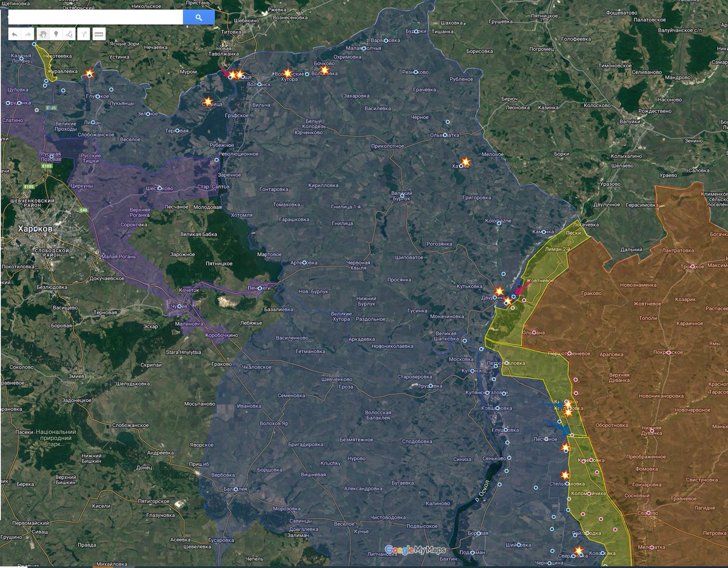The width and height of the screenshot is (728, 568).
Task: Open the explosion marker at Старица
Action: tap(207, 101)
